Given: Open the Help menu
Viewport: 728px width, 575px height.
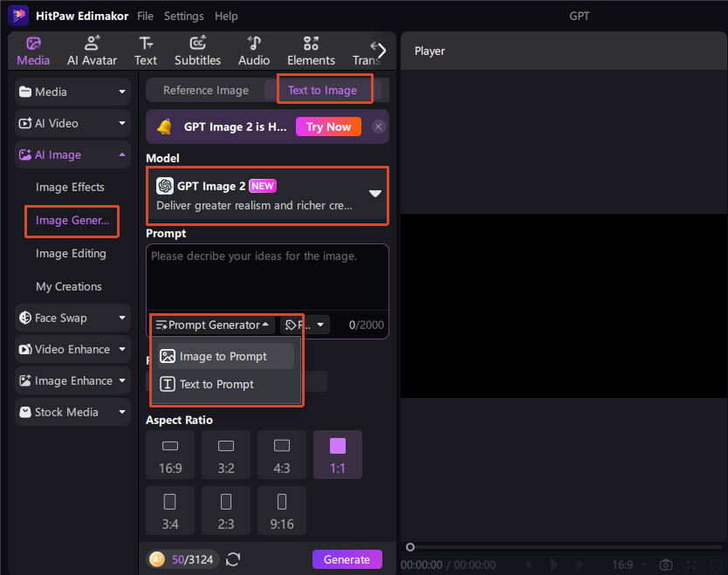Looking at the screenshot, I should tap(226, 16).
